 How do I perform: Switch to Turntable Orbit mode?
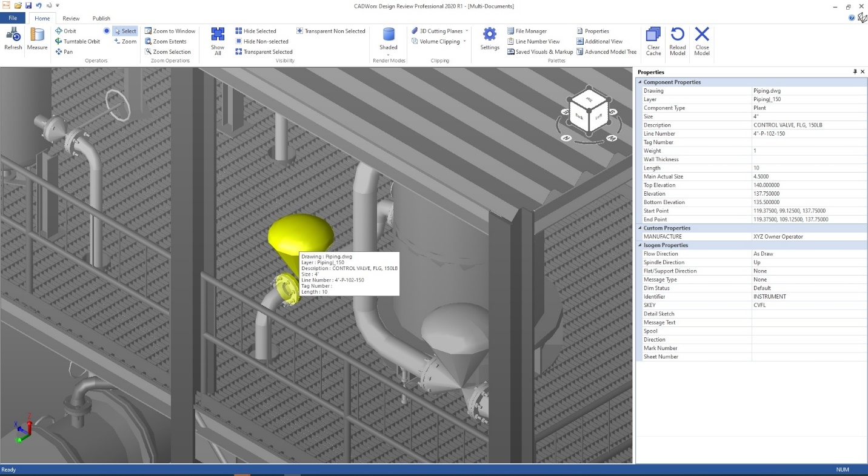point(78,41)
